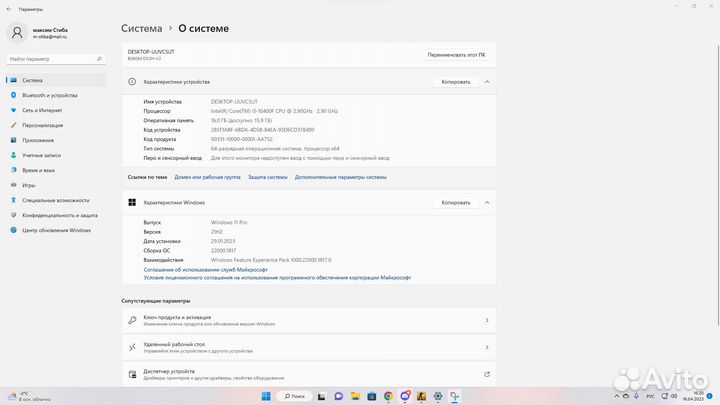720x405 pixels.
Task: Click the processor value Intel Core i5-10400F
Action: (274, 111)
